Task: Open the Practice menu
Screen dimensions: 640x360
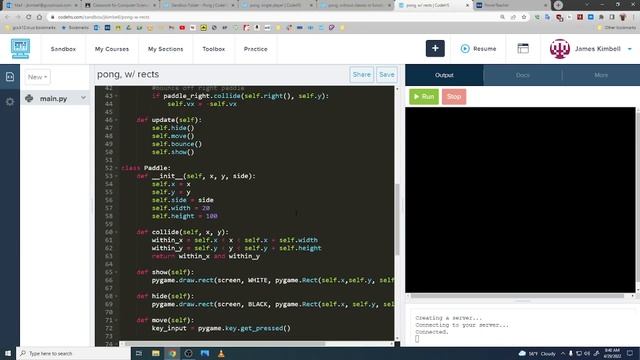Action: coord(256,49)
